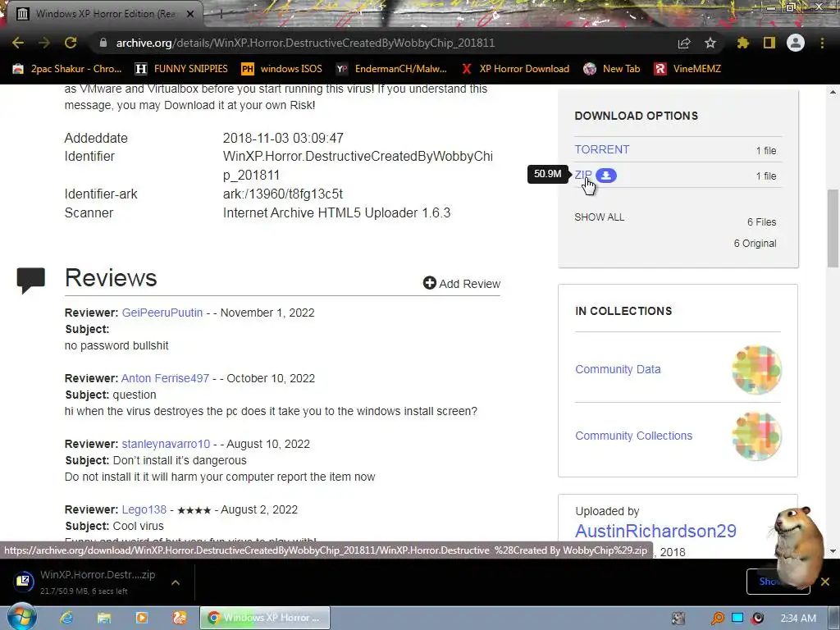Image resolution: width=840 pixels, height=630 pixels.
Task: Click the Add Review plus icon
Action: pos(429,283)
